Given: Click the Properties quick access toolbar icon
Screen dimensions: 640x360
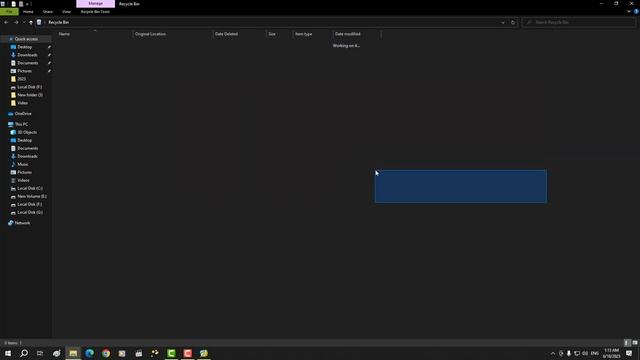Looking at the screenshot, I should [x=13, y=4].
